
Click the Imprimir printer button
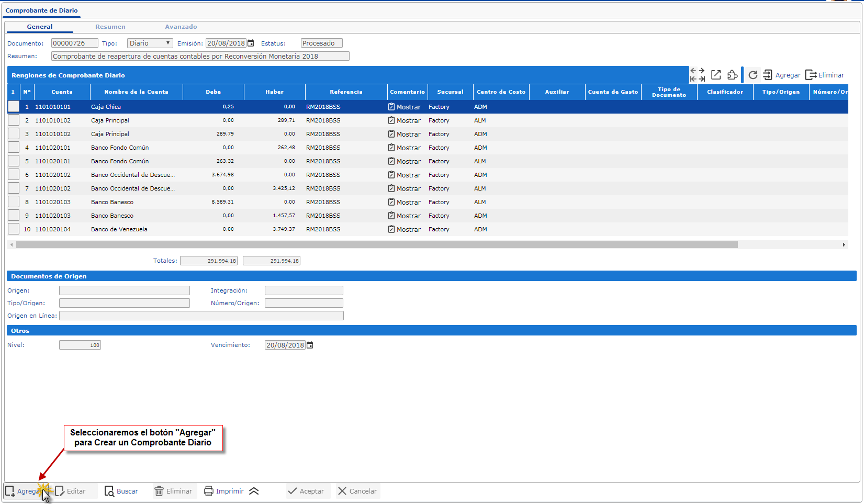coord(224,491)
